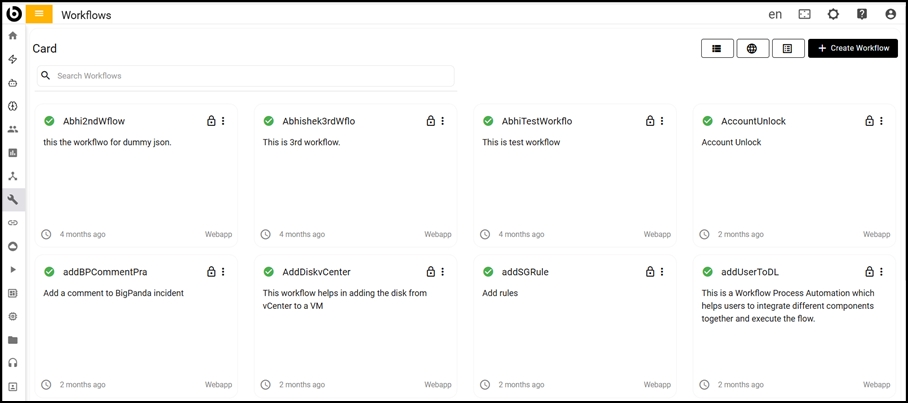908x403 pixels.
Task: Open the addUserToDL workflow title
Action: pos(750,272)
